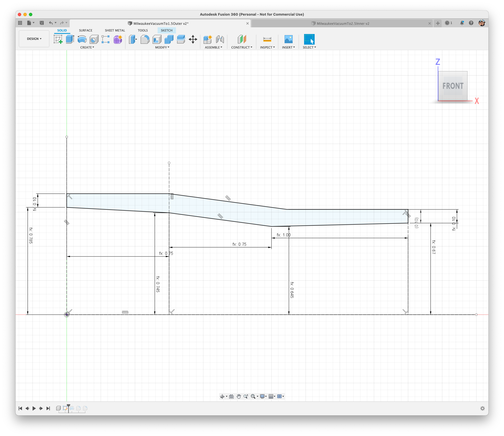
Task: Expand the SELECT menu
Action: [309, 47]
